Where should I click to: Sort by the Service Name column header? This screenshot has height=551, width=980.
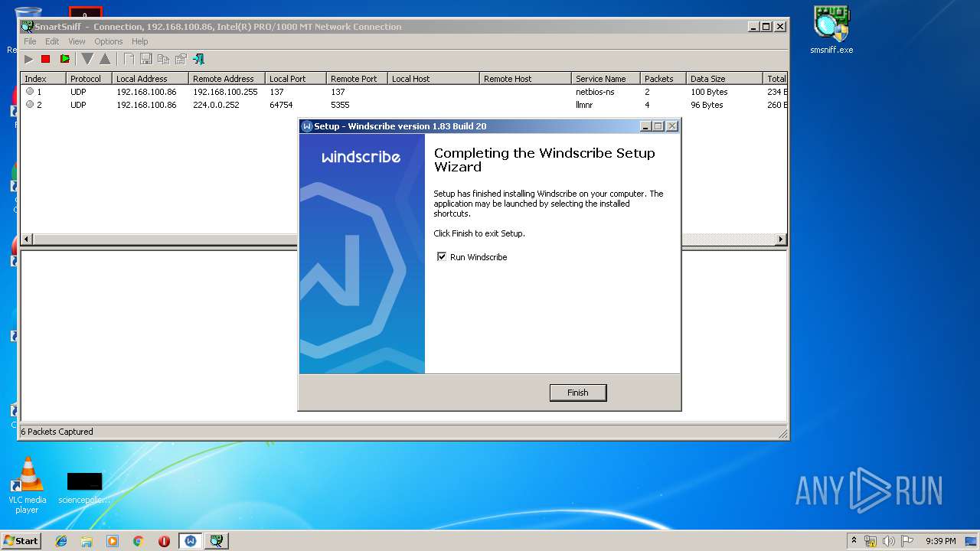tap(606, 79)
